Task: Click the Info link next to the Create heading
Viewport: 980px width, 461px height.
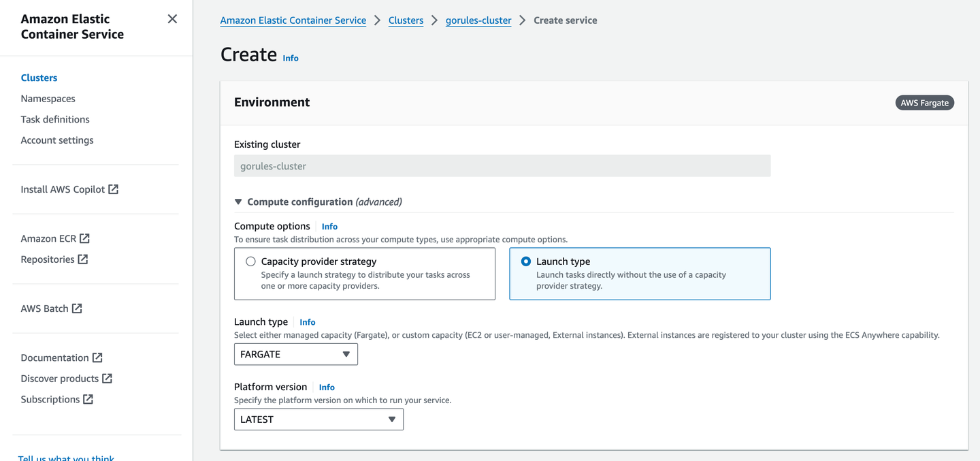Action: coord(291,58)
